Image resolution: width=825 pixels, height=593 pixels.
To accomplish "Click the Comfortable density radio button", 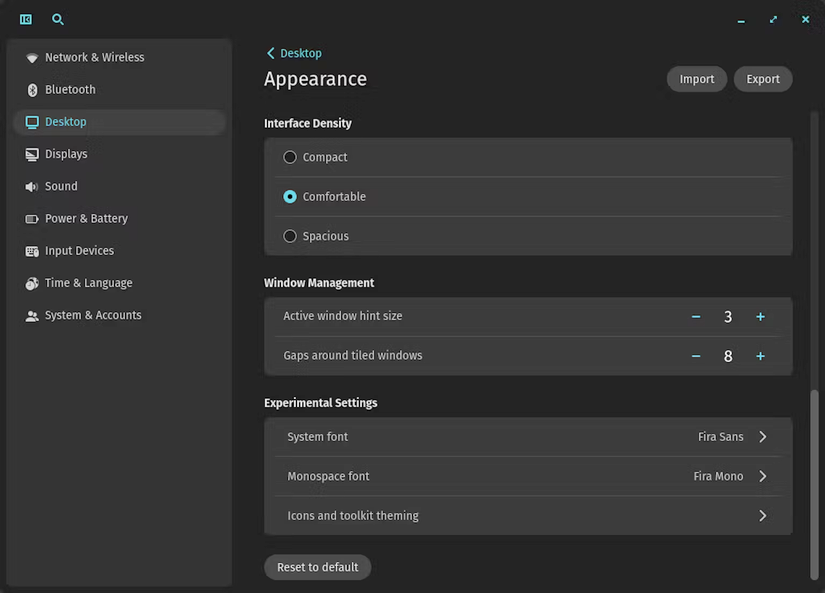I will pyautogui.click(x=289, y=196).
